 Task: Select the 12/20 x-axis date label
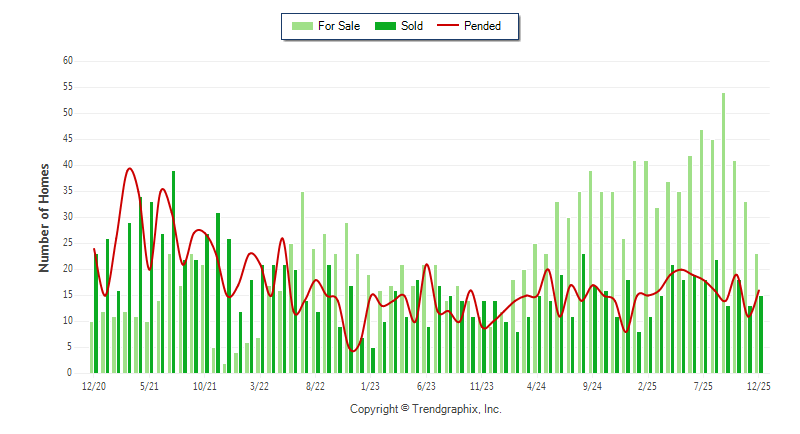[x=94, y=386]
